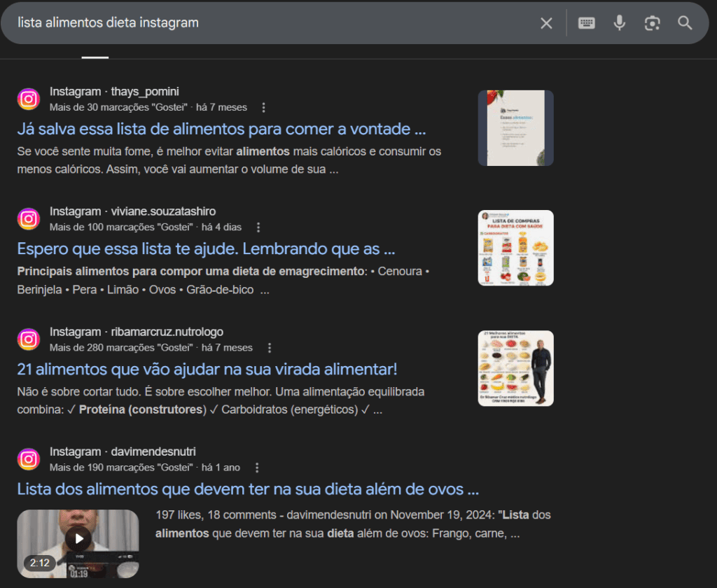This screenshot has height=588, width=717.
Task: Click 'Mais de 280 marcações "Gostei"' text
Action: 121,348
